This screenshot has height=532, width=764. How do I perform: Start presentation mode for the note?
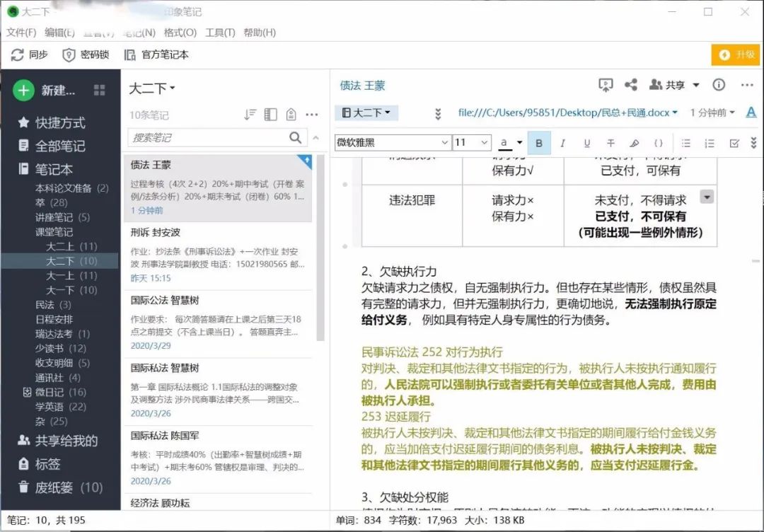[x=606, y=85]
